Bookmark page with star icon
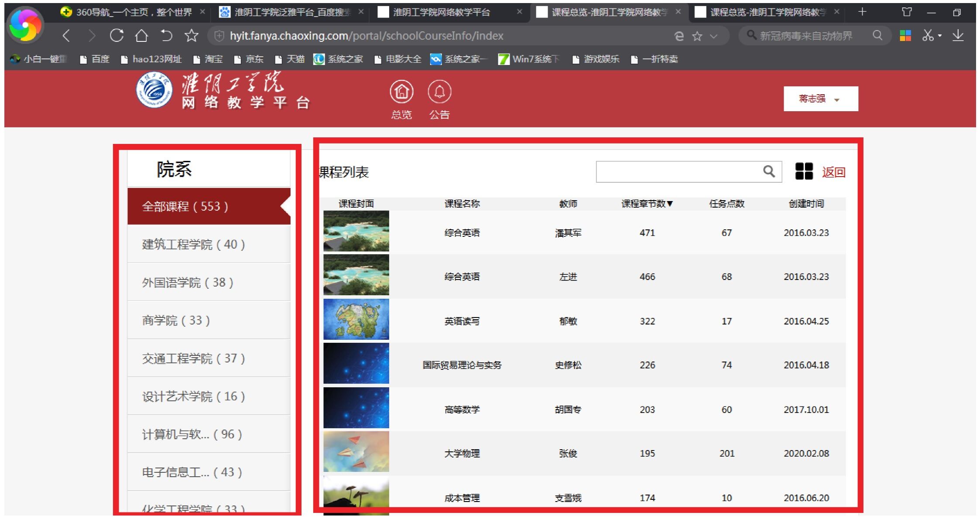This screenshot has width=980, height=519. pos(191,36)
